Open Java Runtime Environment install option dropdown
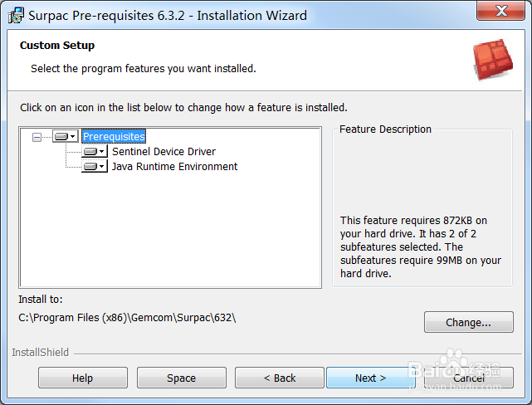This screenshot has height=405, width=532. (x=95, y=167)
